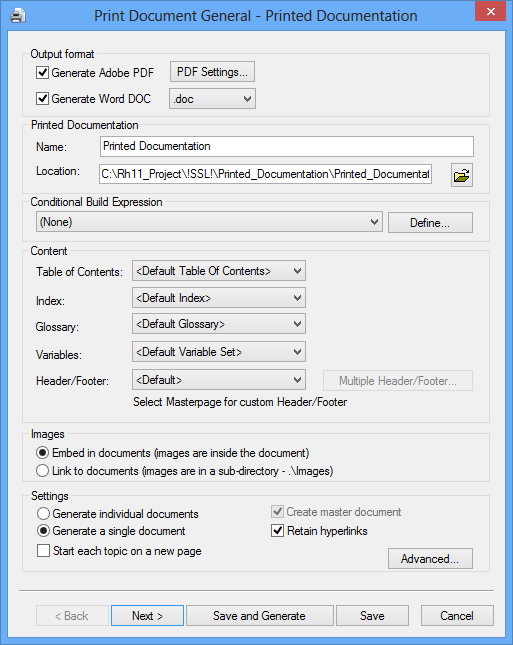The width and height of the screenshot is (513, 645).
Task: Uncheck Generate Adobe PDF checkbox
Action: tap(42, 73)
